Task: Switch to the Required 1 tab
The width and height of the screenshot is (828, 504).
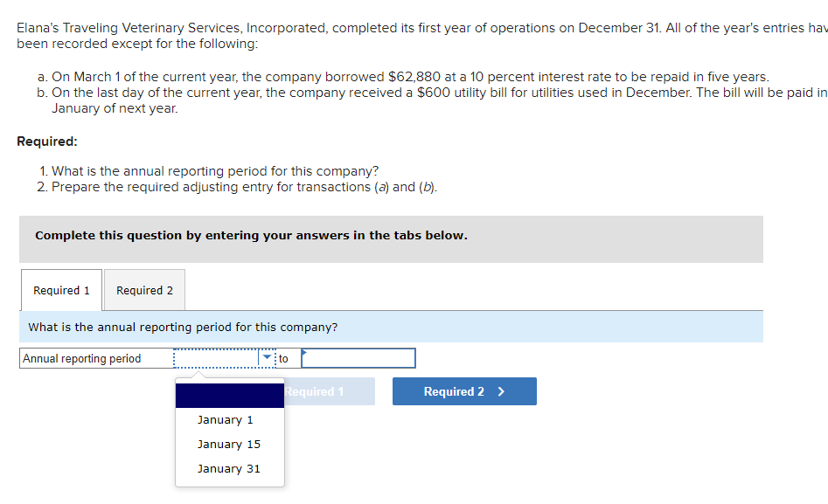Action: coord(60,289)
